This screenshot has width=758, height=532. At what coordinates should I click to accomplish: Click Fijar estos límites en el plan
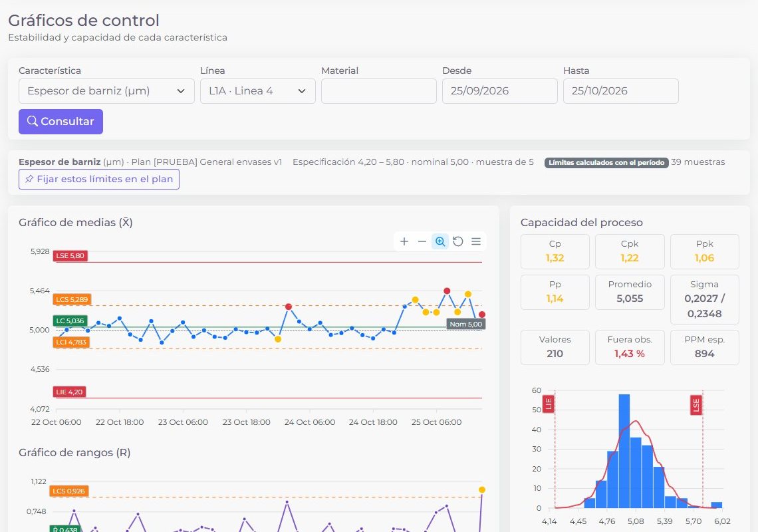click(99, 179)
